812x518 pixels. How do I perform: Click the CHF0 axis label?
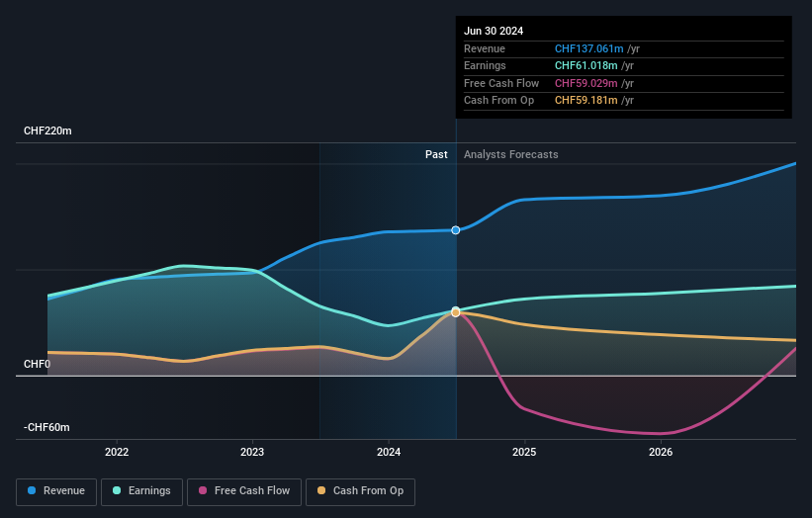[x=37, y=365]
